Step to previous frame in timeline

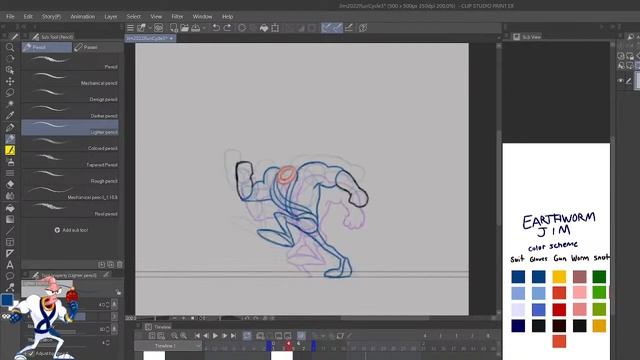[x=206, y=336]
